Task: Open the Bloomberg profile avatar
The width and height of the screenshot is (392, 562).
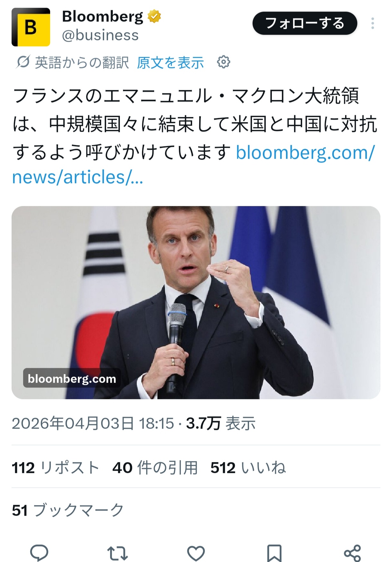Action: point(31,27)
